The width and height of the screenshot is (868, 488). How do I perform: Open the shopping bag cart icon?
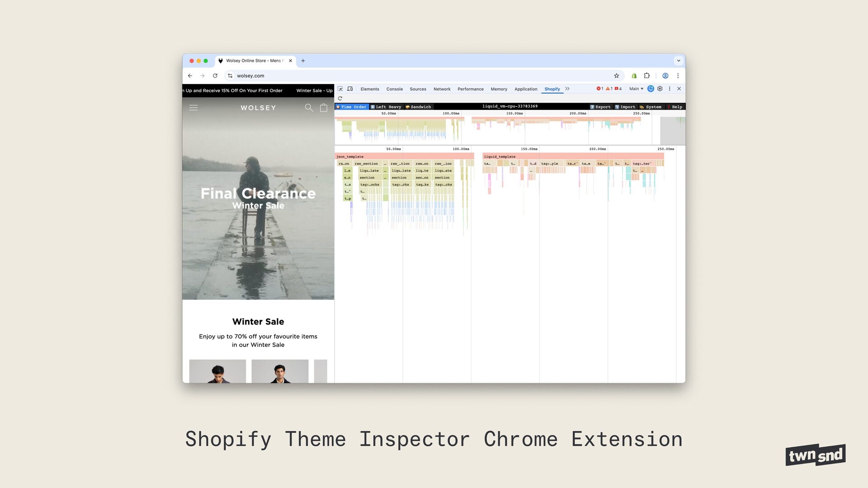coord(324,108)
